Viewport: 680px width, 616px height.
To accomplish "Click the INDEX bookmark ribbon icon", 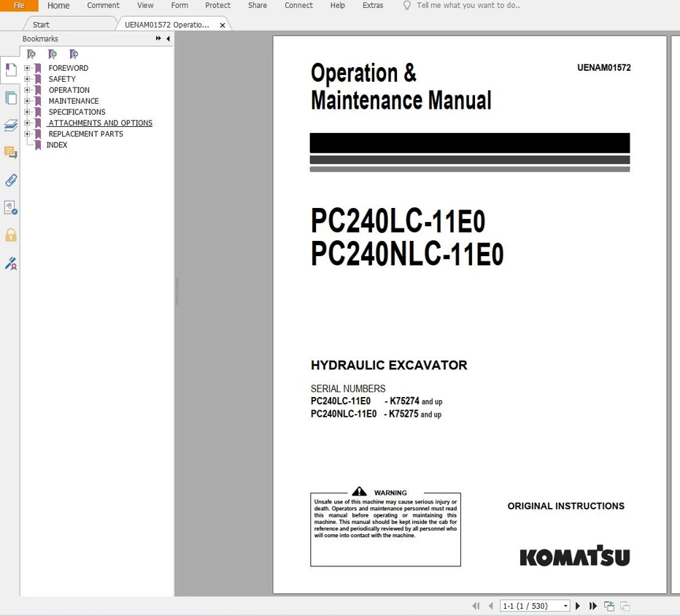I will coord(38,145).
